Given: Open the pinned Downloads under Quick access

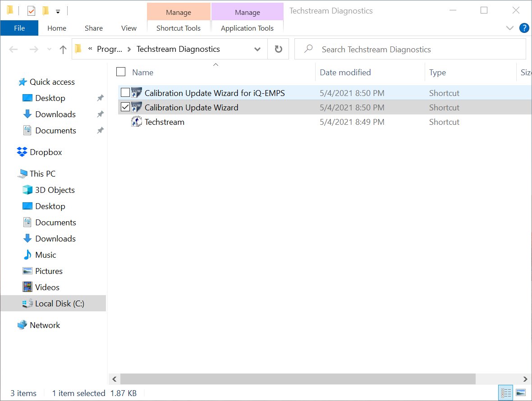Looking at the screenshot, I should pos(55,114).
